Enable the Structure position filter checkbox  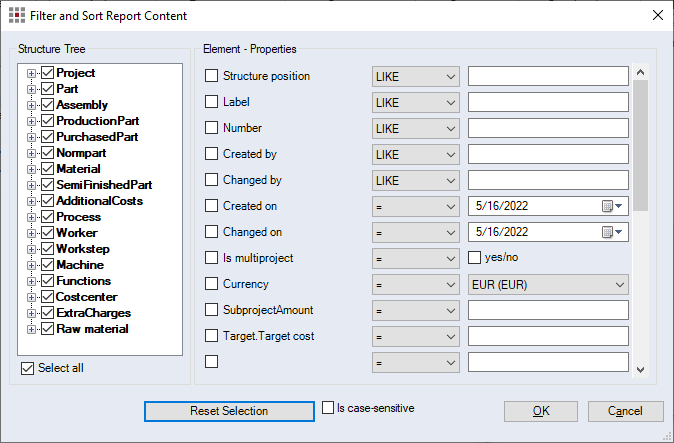click(x=211, y=76)
